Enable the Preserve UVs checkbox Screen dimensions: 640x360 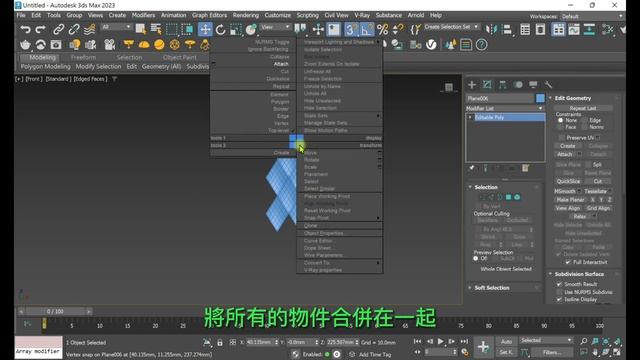point(562,138)
